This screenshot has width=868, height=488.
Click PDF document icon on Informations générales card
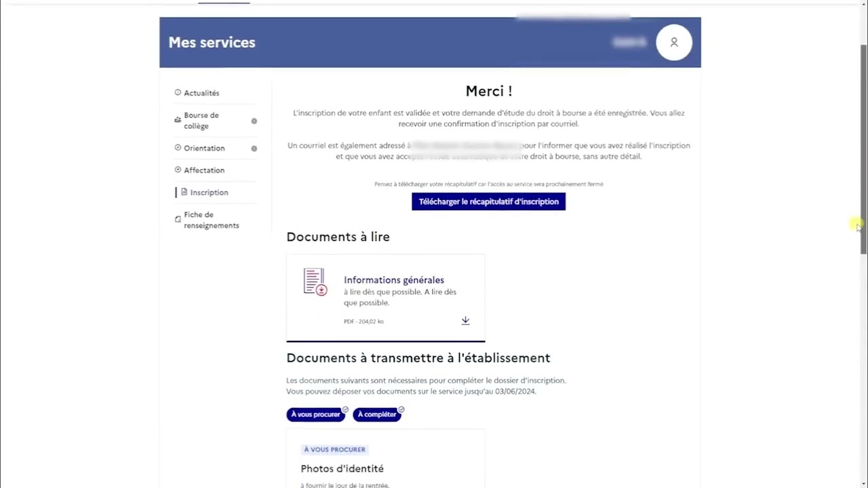tap(315, 282)
